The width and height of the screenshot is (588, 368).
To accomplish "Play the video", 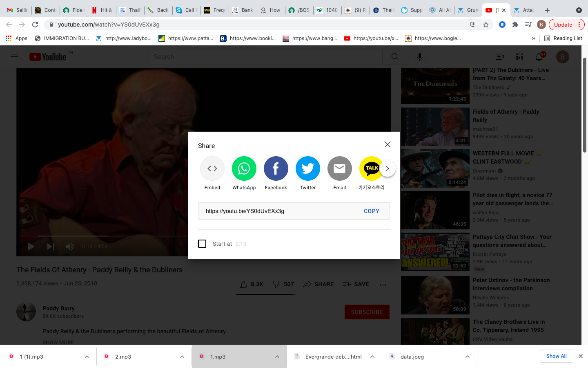I will click(31, 246).
